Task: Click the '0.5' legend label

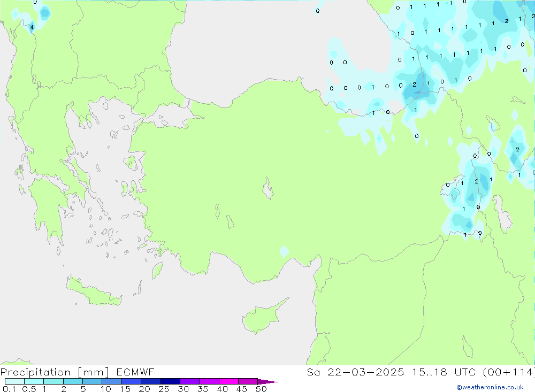Action: [x=29, y=389]
